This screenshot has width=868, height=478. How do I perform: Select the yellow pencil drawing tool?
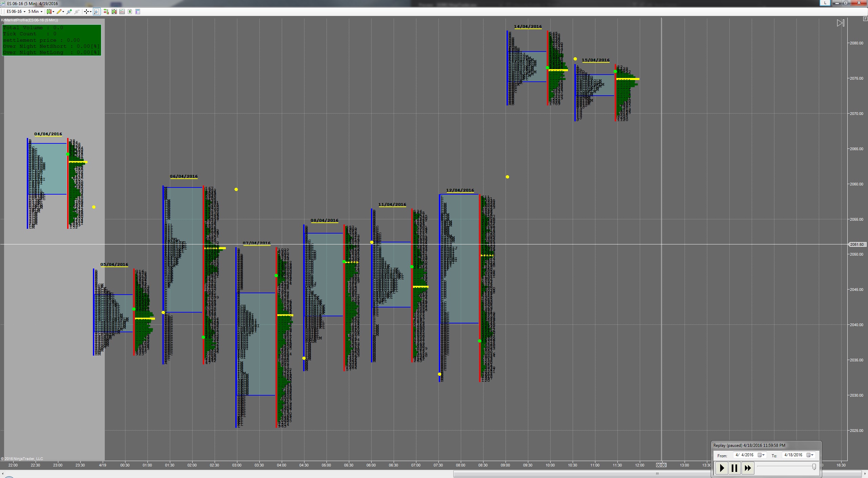click(x=59, y=12)
